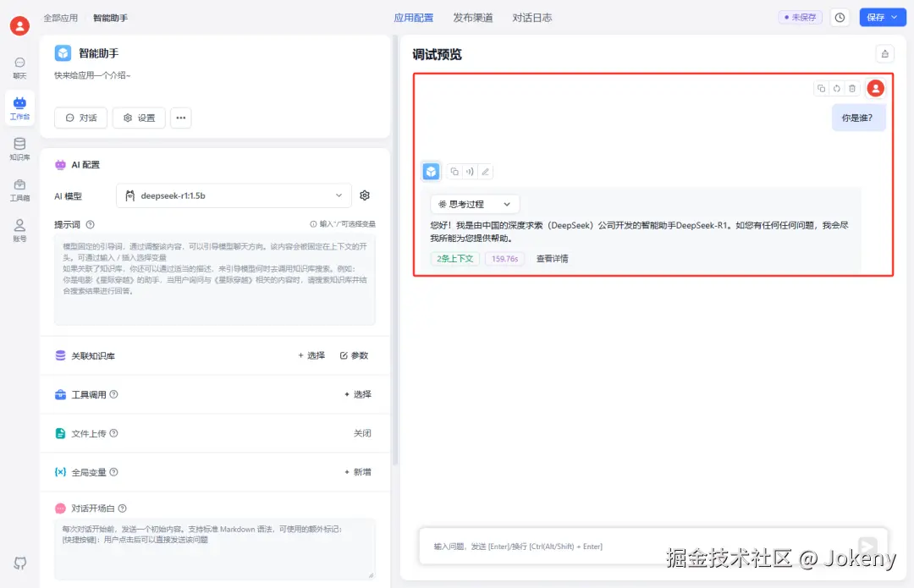The height and width of the screenshot is (588, 914).
Task: Open the 工具箱 toolbox section
Action: pos(19,190)
